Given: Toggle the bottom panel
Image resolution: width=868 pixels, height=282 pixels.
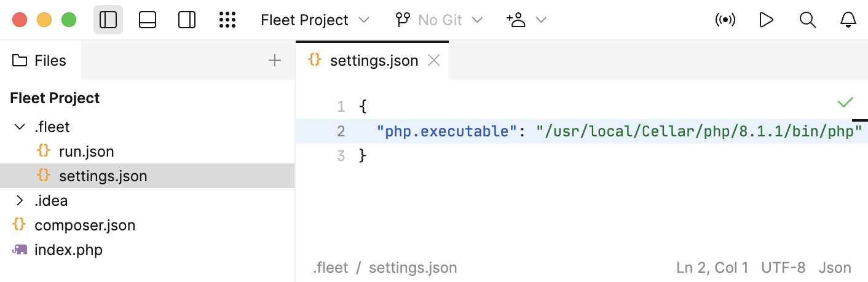Looking at the screenshot, I should coord(148,20).
